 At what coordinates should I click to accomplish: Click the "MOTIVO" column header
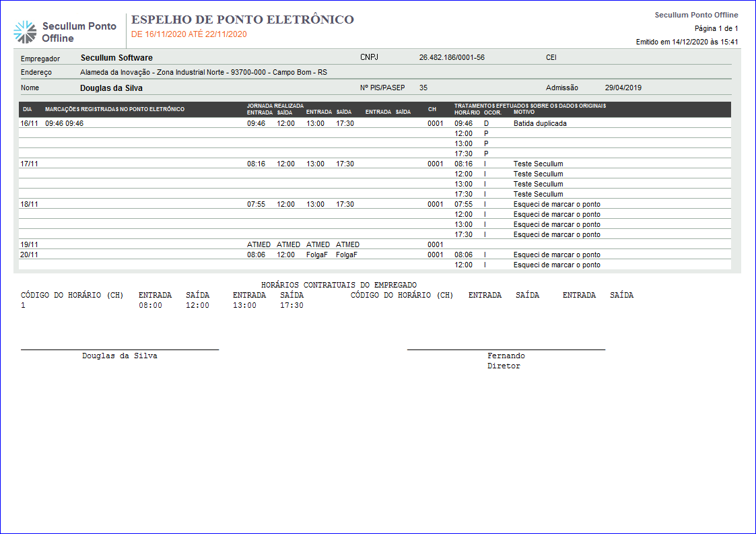pos(524,112)
